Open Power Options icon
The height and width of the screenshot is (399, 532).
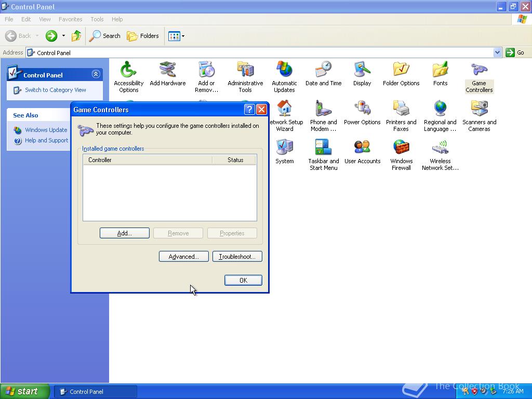click(x=362, y=113)
